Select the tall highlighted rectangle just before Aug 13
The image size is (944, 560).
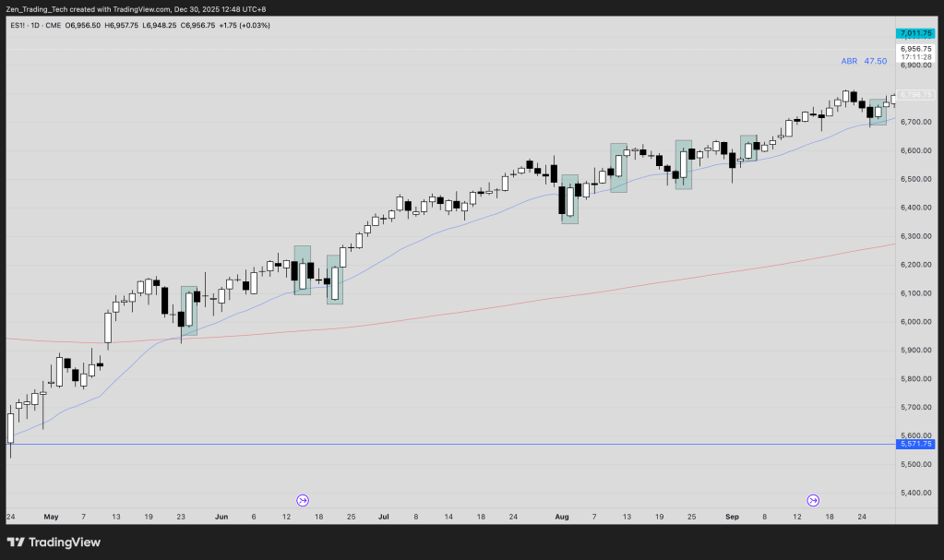[618, 168]
